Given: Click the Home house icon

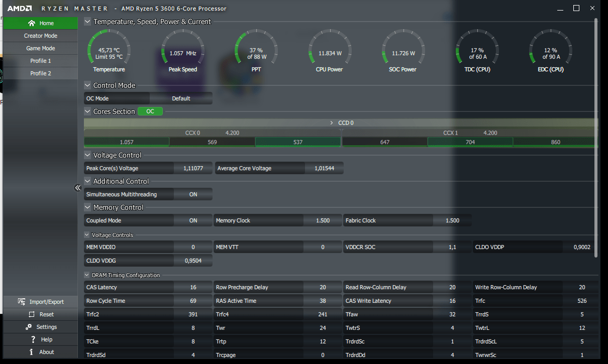Looking at the screenshot, I should [x=32, y=23].
